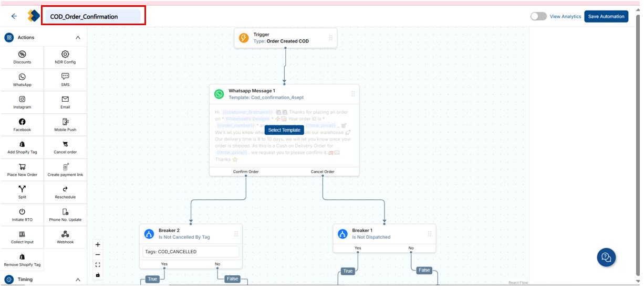The width and height of the screenshot is (644, 290).
Task: Select the NDR Config action icon
Action: click(65, 55)
